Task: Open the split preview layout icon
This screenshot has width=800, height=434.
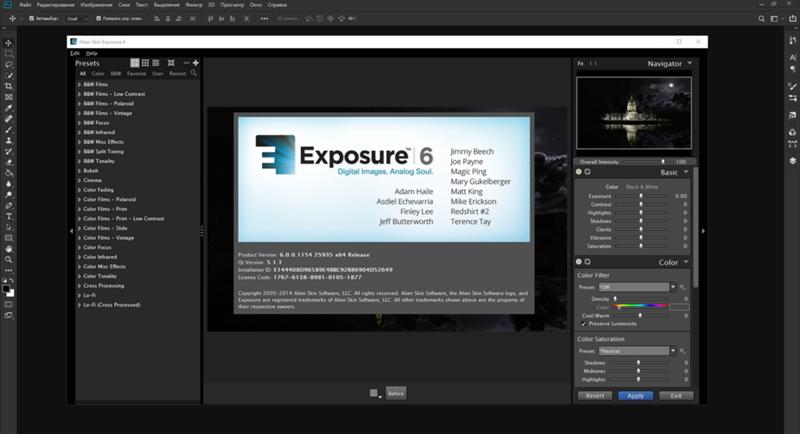Action: 374,393
